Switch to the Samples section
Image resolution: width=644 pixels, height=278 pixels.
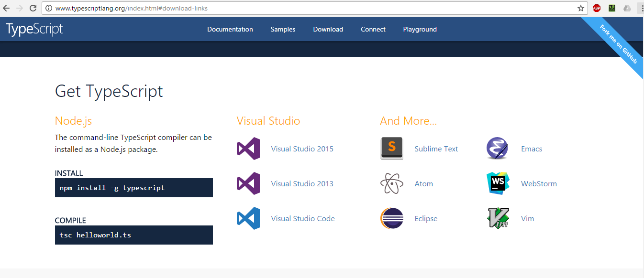pos(283,29)
